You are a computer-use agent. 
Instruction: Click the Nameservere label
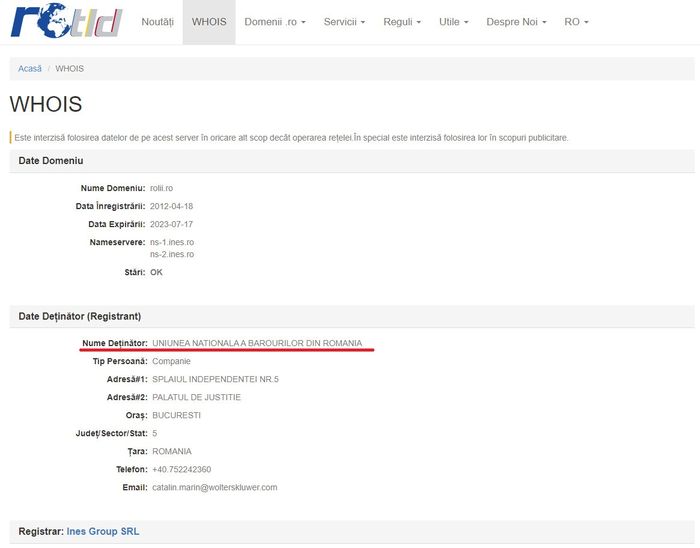coord(117,242)
